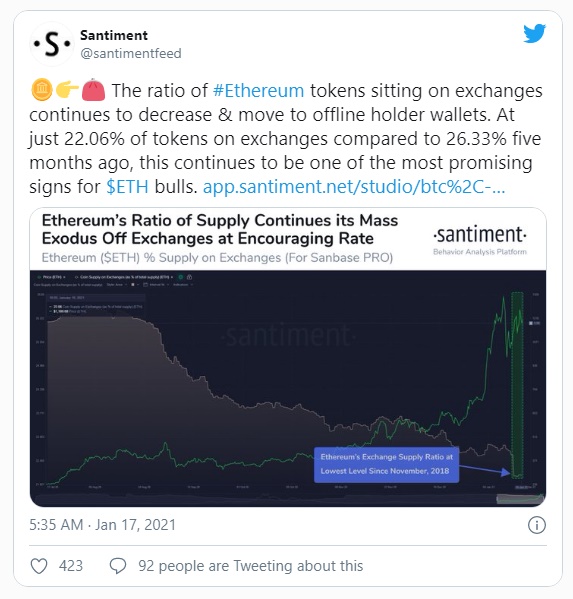Click the Santiment profile avatar
The image size is (573, 599).
52,44
